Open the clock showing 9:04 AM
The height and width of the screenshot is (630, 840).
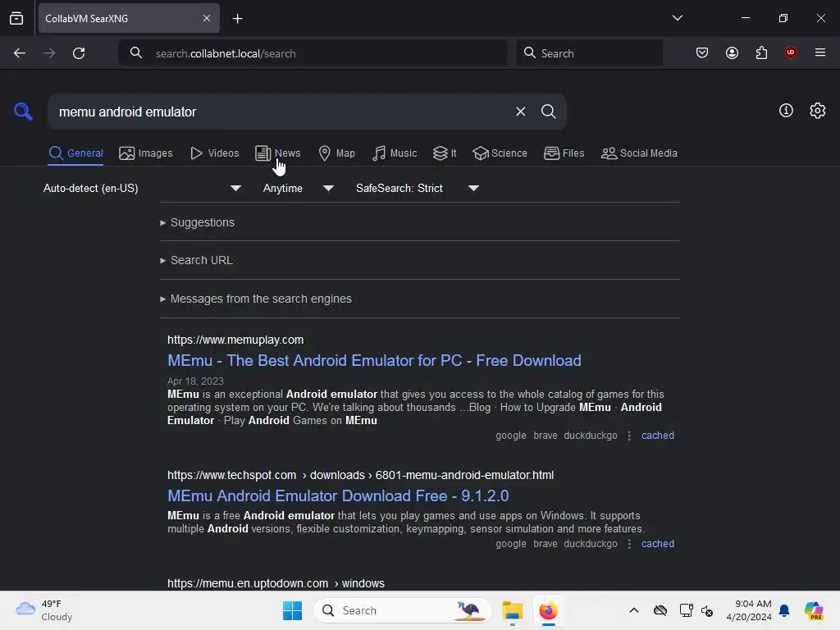[749, 610]
